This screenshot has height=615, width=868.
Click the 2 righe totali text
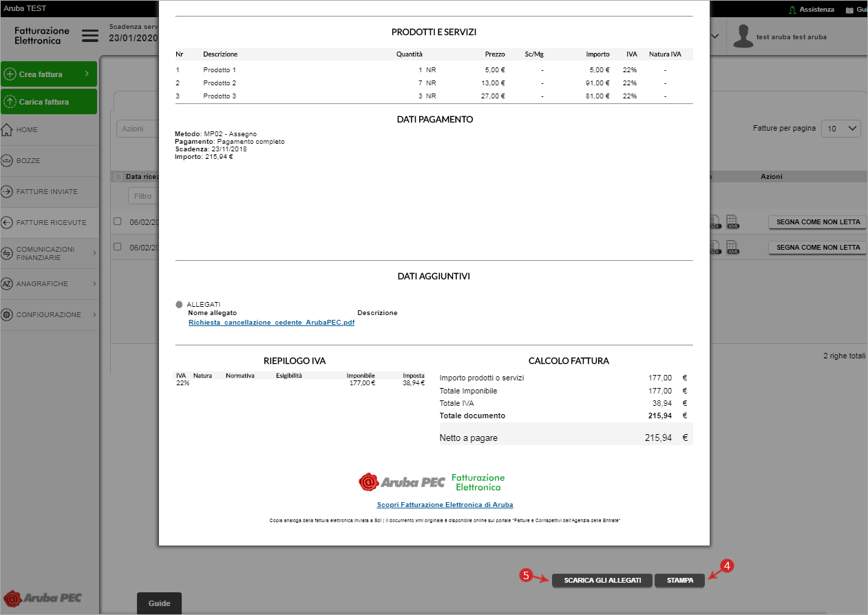844,356
